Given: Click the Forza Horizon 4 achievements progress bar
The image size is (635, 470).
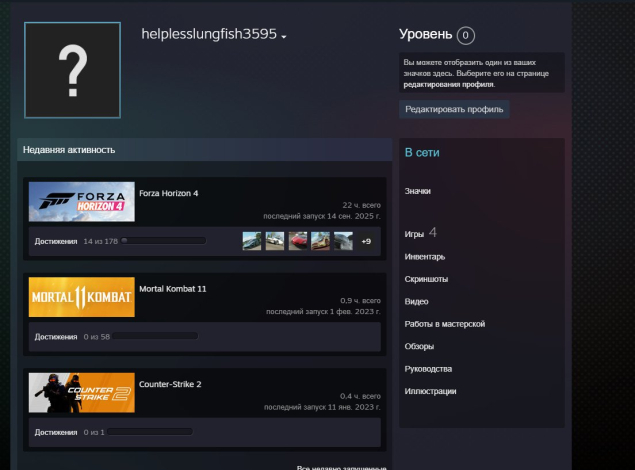Looking at the screenshot, I should pyautogui.click(x=163, y=241).
